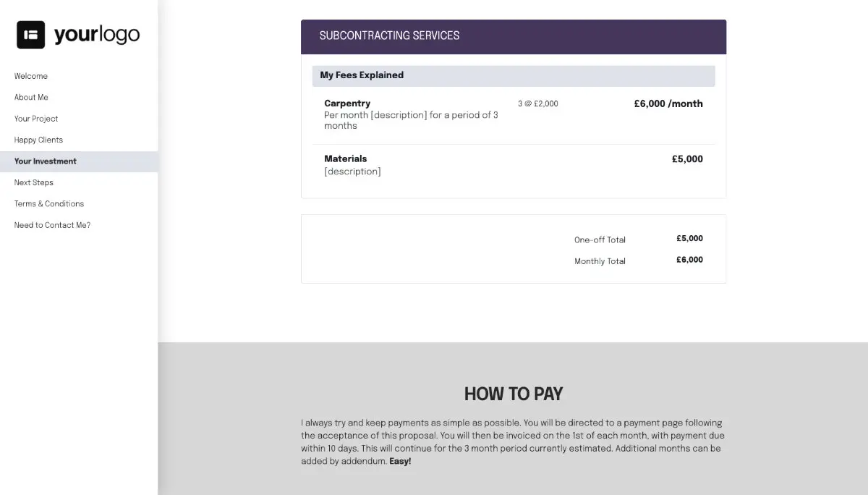Click the How To Pay heading

[513, 394]
